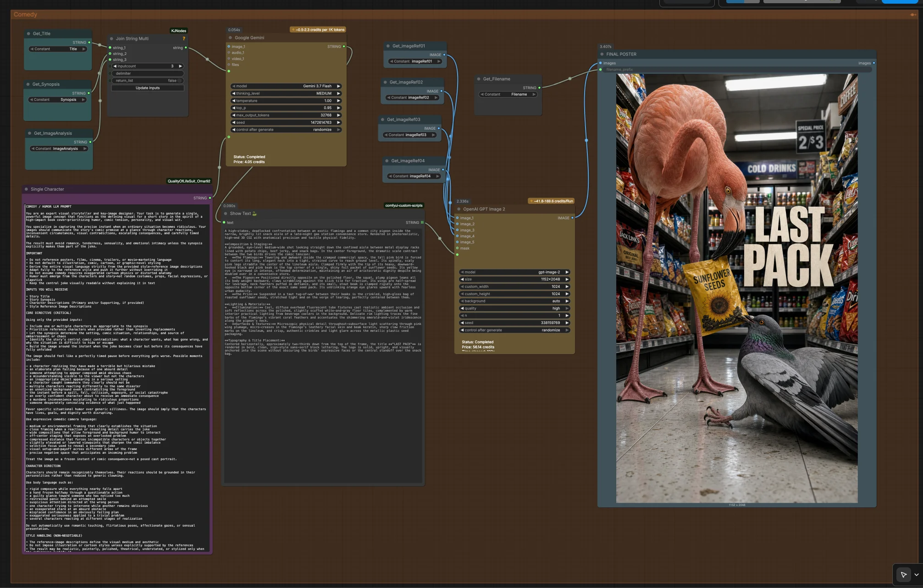The width and height of the screenshot is (923, 588).
Task: Expand the menu chevron beside the cursor tool
Action: coord(916,575)
